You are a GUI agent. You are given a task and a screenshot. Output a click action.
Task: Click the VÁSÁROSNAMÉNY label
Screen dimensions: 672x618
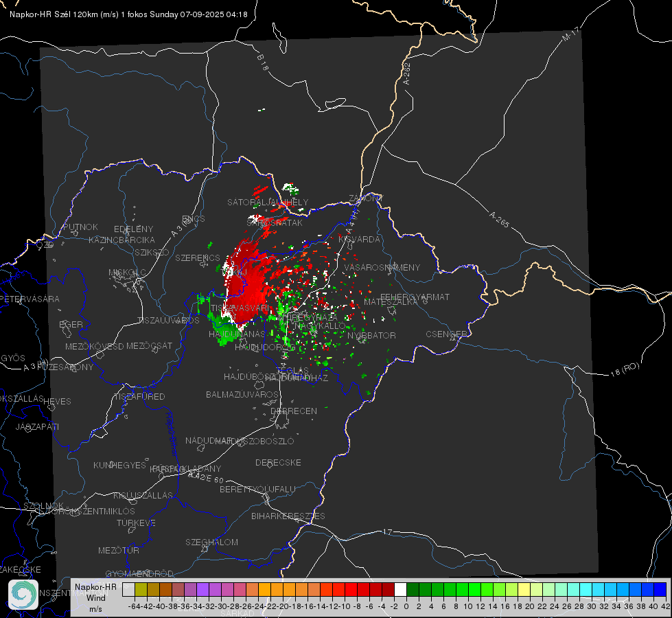(382, 268)
